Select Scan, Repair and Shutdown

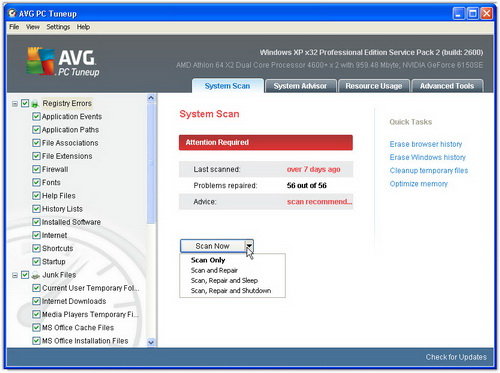pos(231,291)
